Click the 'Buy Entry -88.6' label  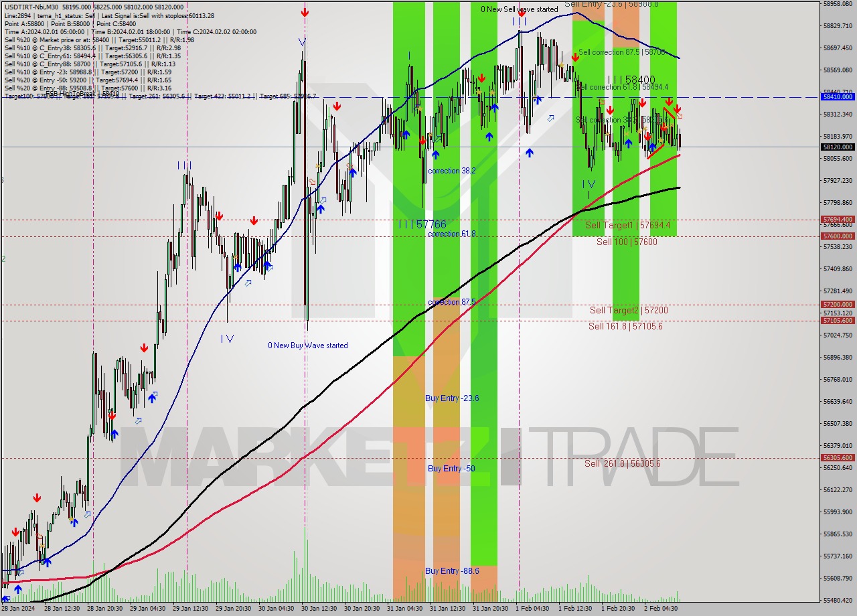452,571
